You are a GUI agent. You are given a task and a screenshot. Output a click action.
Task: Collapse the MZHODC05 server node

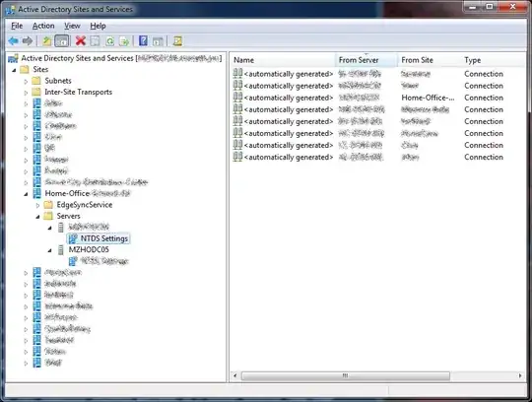[50, 250]
